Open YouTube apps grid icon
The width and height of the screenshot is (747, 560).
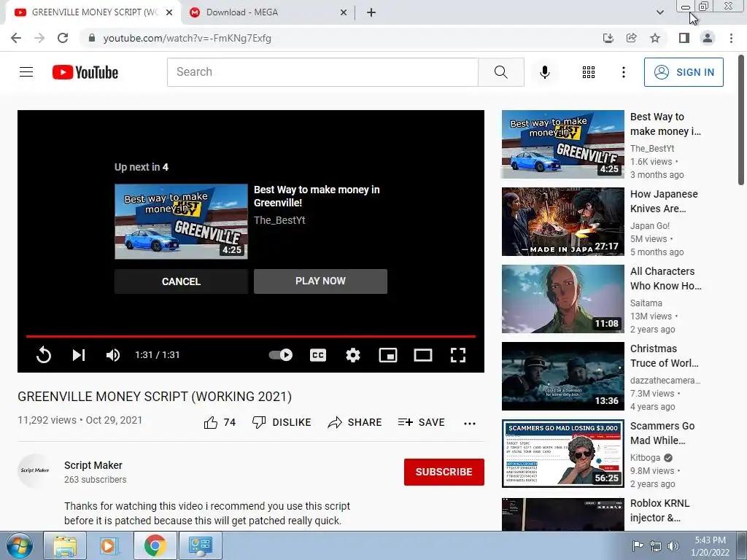[x=589, y=72]
